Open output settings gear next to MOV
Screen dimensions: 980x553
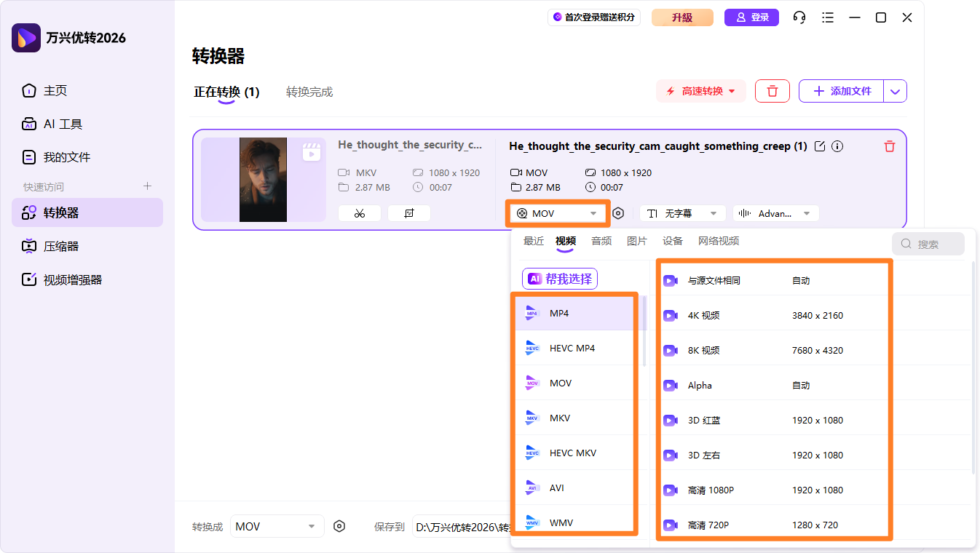tap(618, 213)
